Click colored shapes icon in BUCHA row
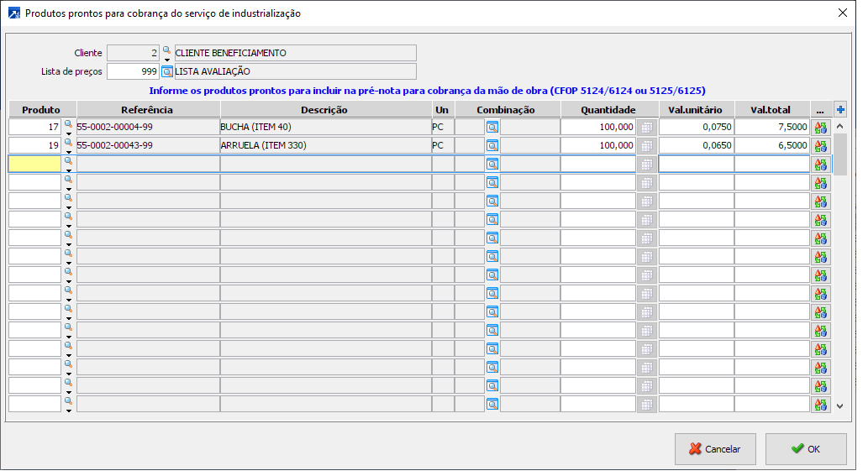The width and height of the screenshot is (868, 476). (821, 128)
